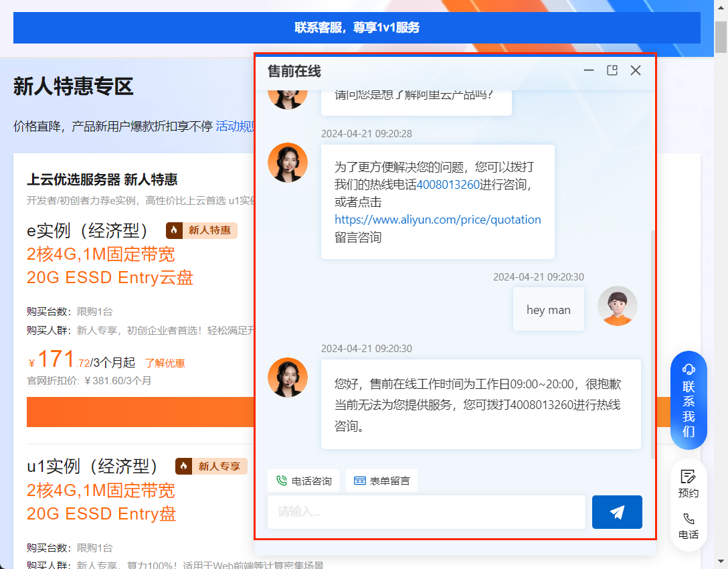Click the user avatar beside hey man

tap(617, 306)
